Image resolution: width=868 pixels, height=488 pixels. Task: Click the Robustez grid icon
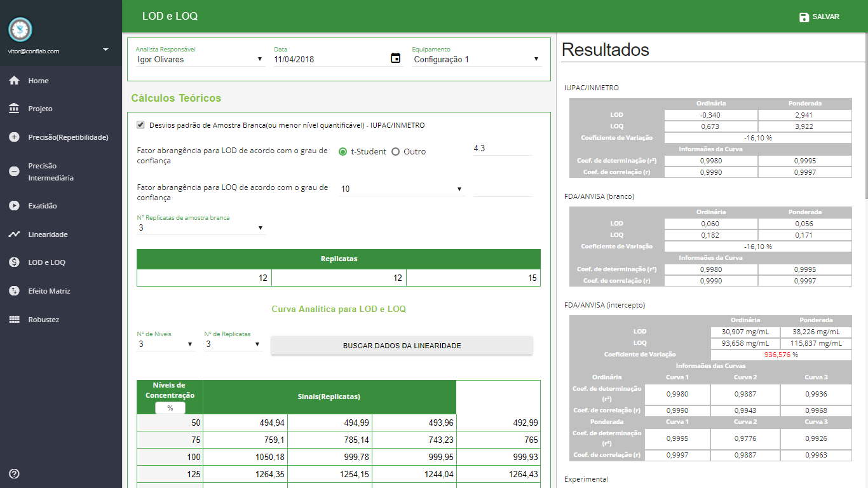(x=14, y=320)
